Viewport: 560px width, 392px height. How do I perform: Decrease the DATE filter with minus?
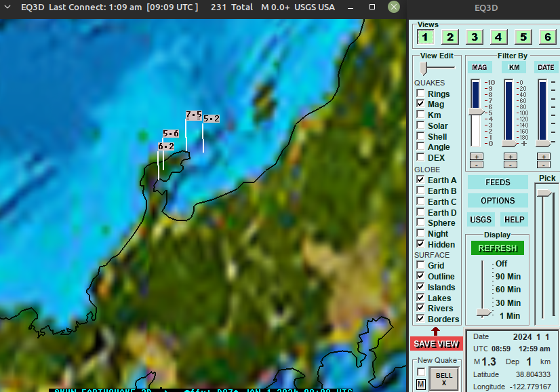point(544,164)
